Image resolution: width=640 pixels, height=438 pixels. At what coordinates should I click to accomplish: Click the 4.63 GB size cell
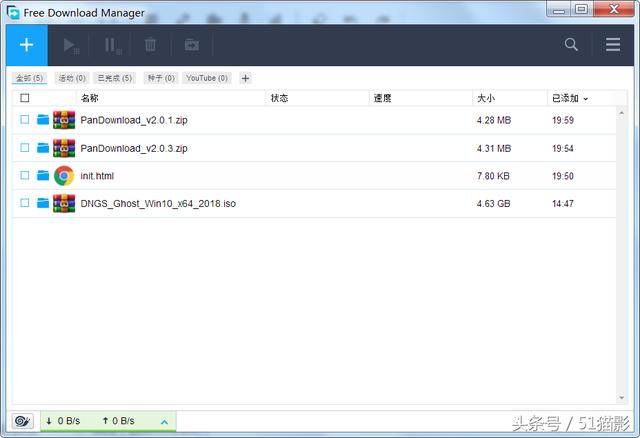point(493,203)
